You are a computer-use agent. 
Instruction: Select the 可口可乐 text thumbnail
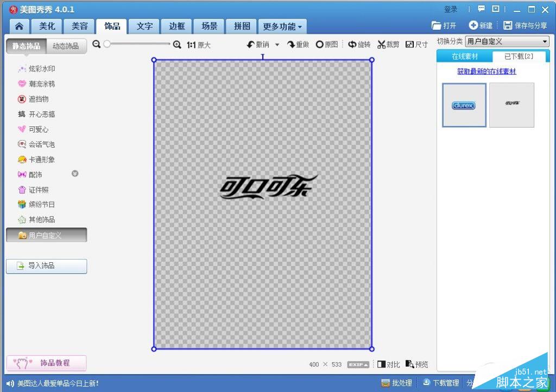coord(511,105)
